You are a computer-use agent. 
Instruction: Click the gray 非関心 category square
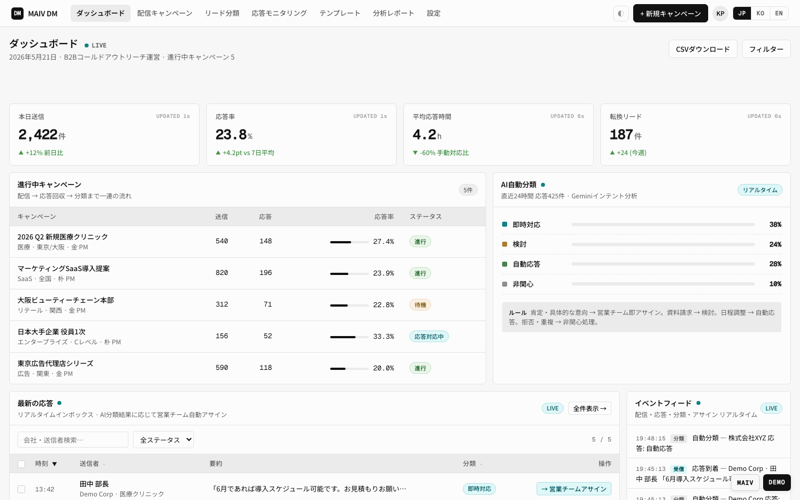click(x=505, y=284)
